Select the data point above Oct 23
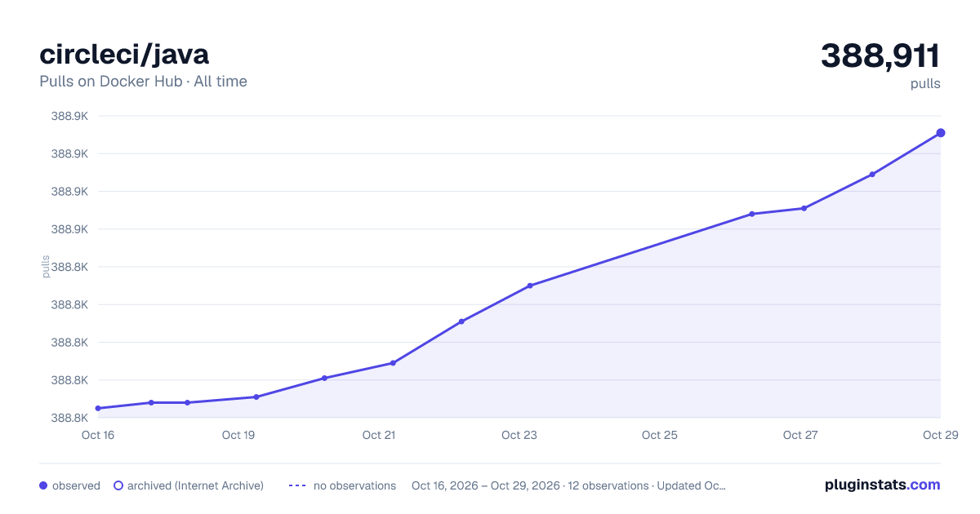The height and width of the screenshot is (514, 980). [530, 286]
